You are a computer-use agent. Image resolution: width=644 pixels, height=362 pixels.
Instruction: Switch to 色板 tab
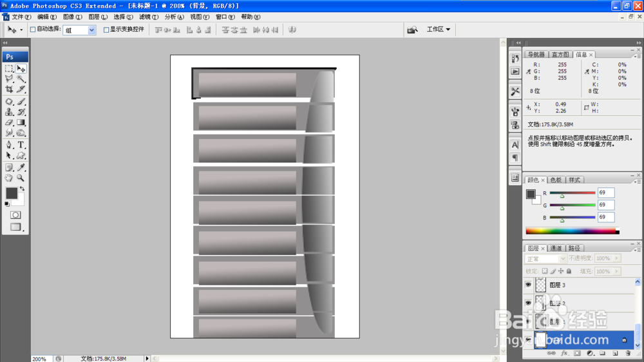[x=556, y=180]
